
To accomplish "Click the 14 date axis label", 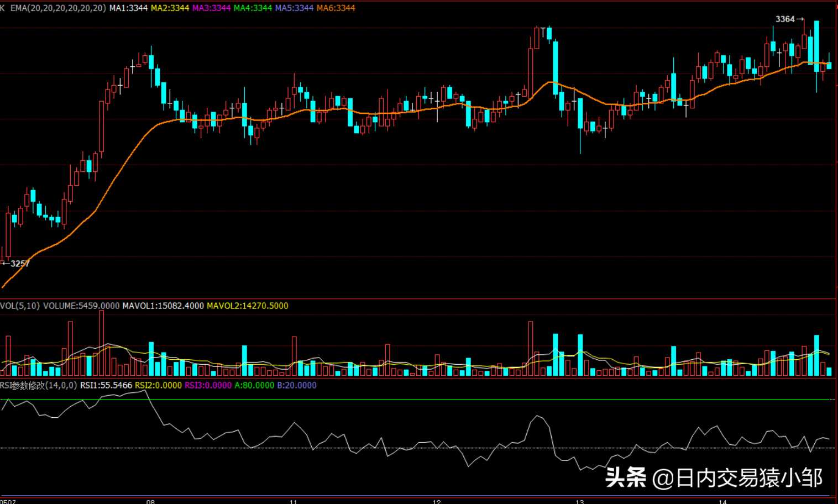I will tap(723, 502).
